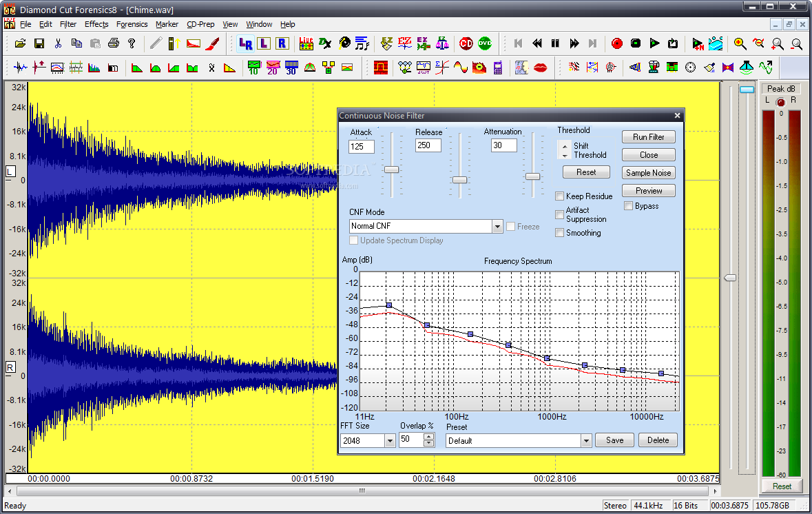The width and height of the screenshot is (812, 514).
Task: Reset the Peak dB meter
Action: point(782,486)
